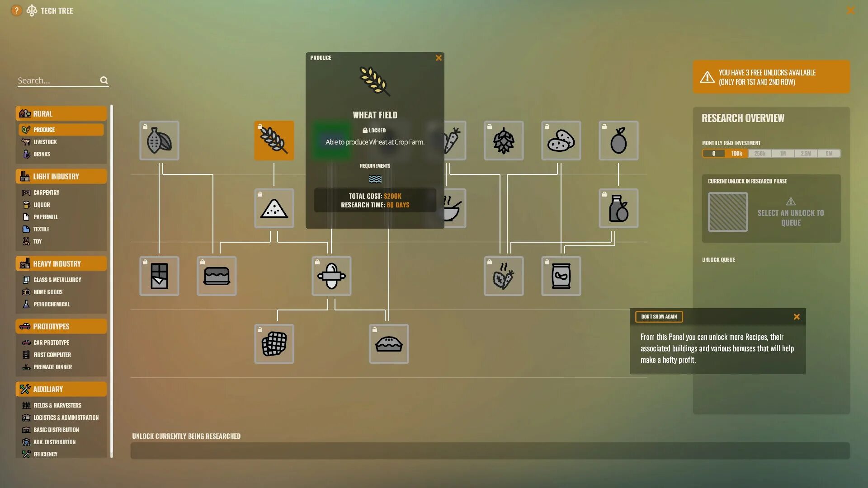Click the basket/net recipe icon
868x488 pixels.
point(274,343)
